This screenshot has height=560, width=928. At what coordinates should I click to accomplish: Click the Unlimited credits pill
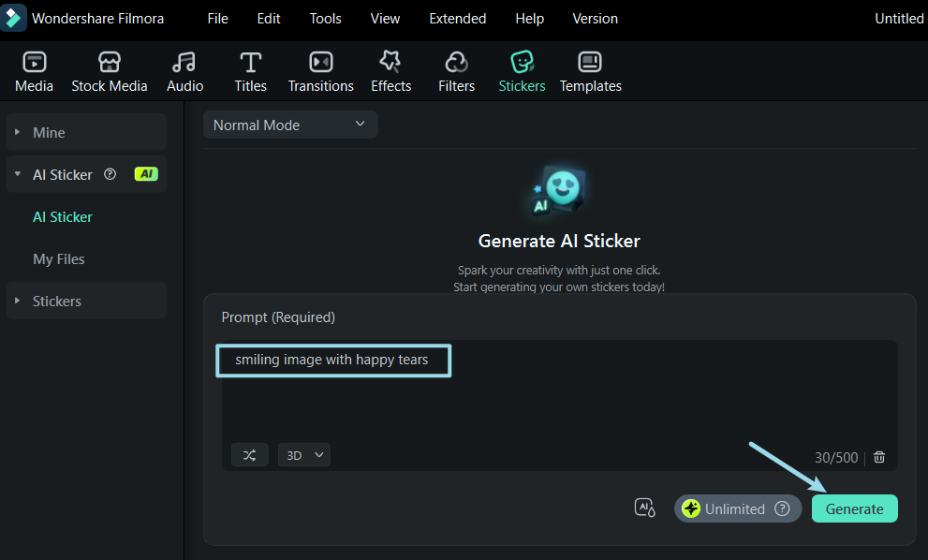coord(738,508)
